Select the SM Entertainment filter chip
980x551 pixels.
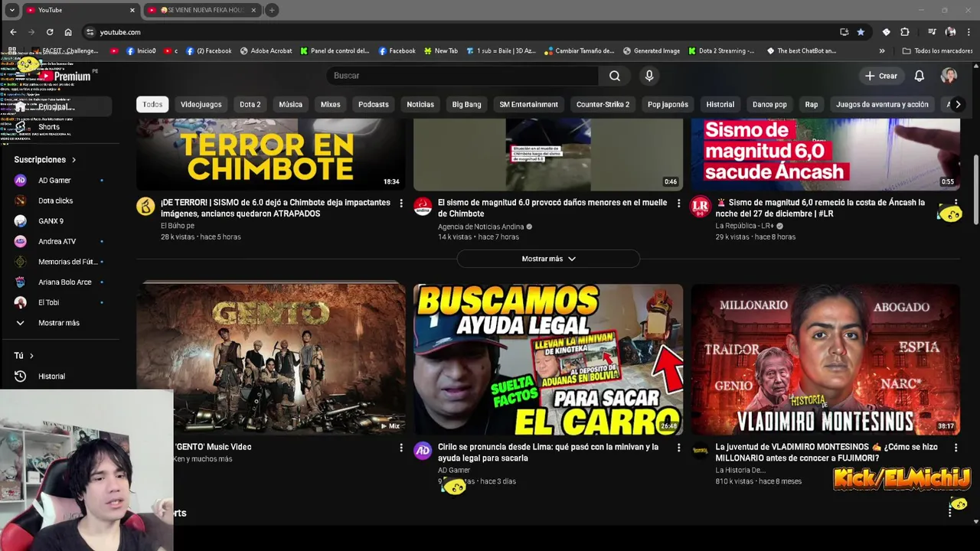(x=529, y=104)
